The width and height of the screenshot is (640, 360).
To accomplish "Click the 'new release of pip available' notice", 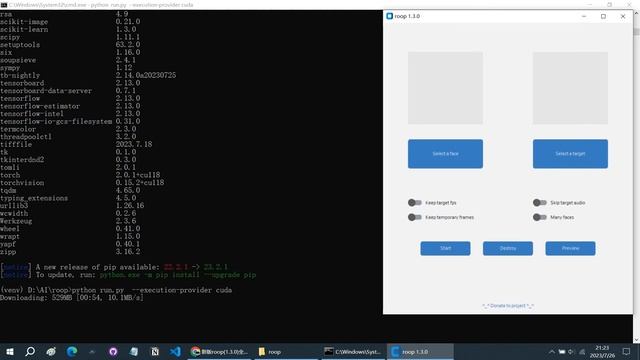I will tap(114, 267).
